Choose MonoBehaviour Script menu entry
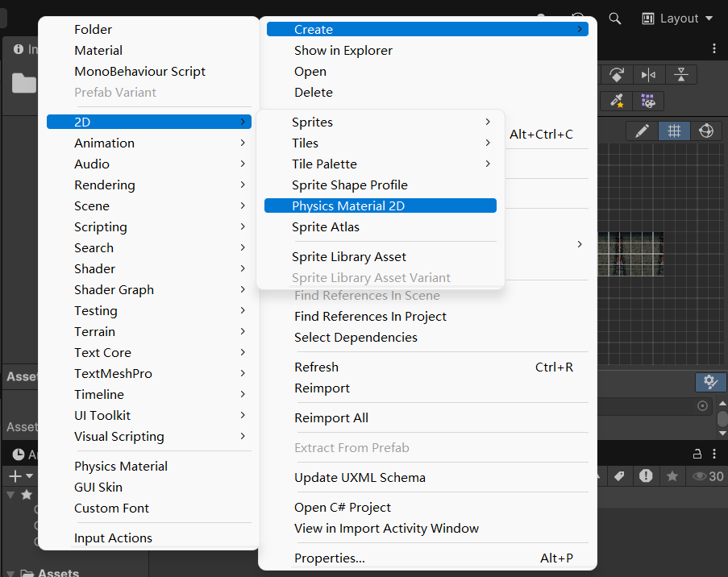Screen dimensions: 728x577 coord(148,72)
